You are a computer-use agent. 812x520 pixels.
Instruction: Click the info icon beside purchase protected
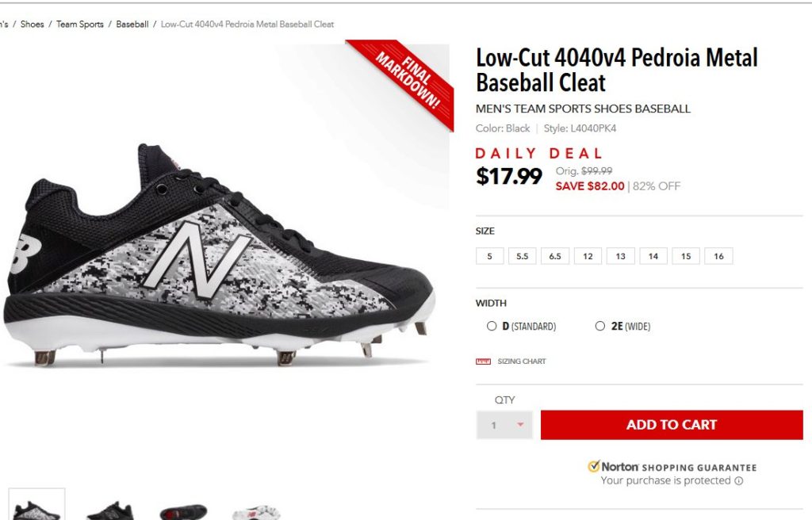tap(739, 481)
